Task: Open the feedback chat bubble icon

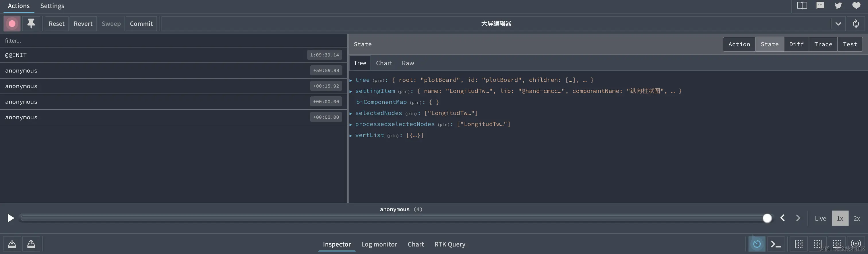Action: (x=820, y=5)
